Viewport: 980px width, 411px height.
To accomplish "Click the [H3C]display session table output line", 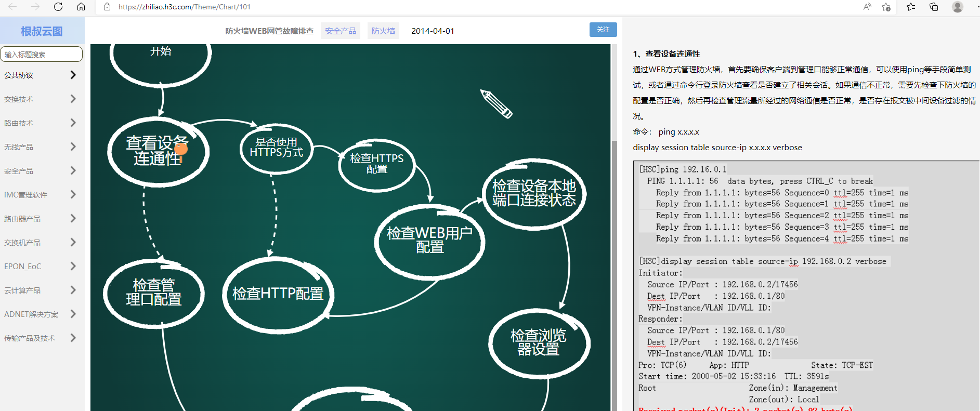I will point(763,261).
